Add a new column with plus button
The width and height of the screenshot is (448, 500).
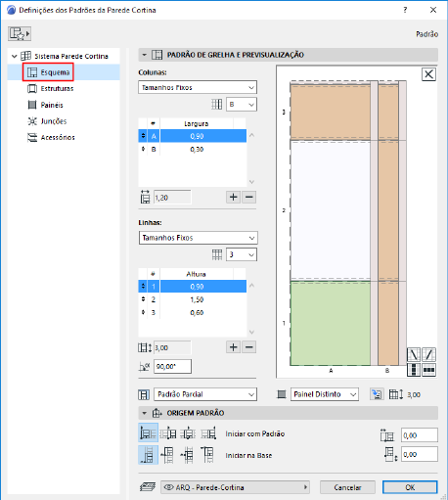(233, 197)
